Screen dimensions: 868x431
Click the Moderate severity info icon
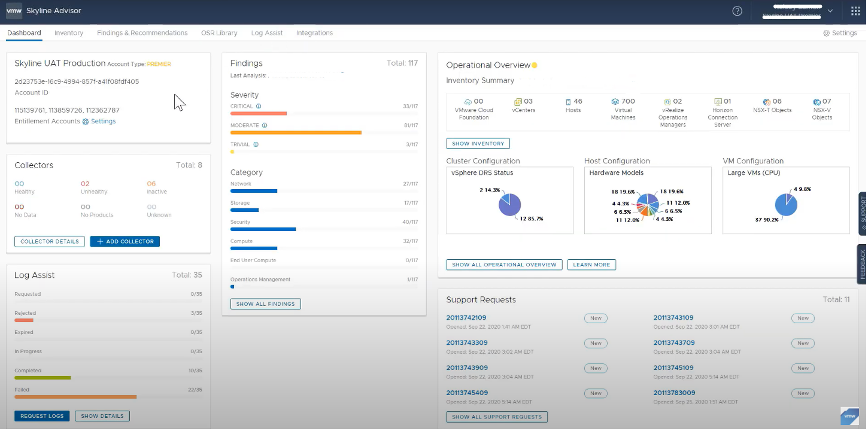click(264, 126)
